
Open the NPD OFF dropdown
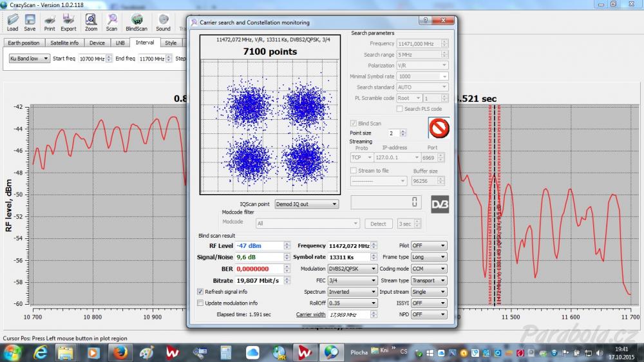tap(429, 314)
